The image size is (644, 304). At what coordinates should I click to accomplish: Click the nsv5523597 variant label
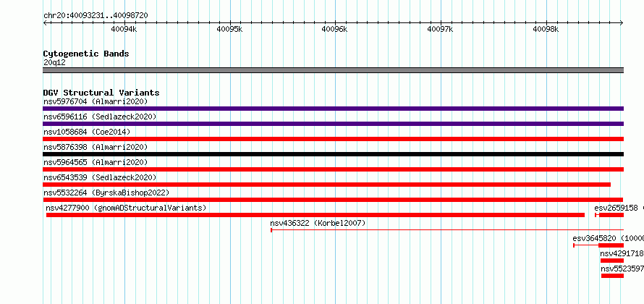pos(622,269)
